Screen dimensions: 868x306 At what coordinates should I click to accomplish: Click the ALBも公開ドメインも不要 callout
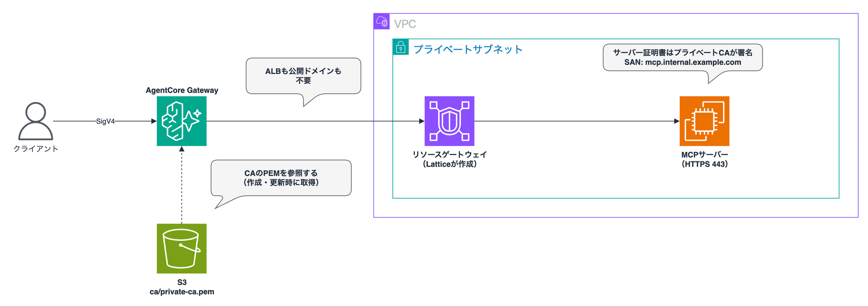[304, 76]
